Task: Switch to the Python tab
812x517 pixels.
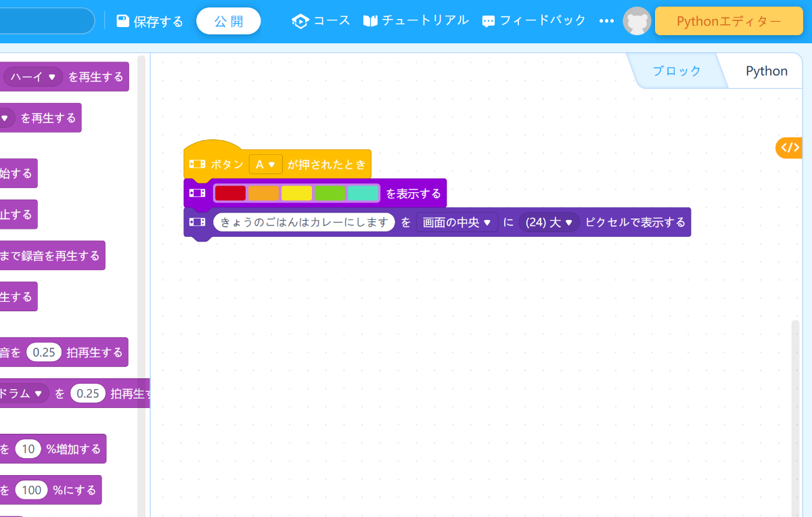Action: tap(766, 70)
